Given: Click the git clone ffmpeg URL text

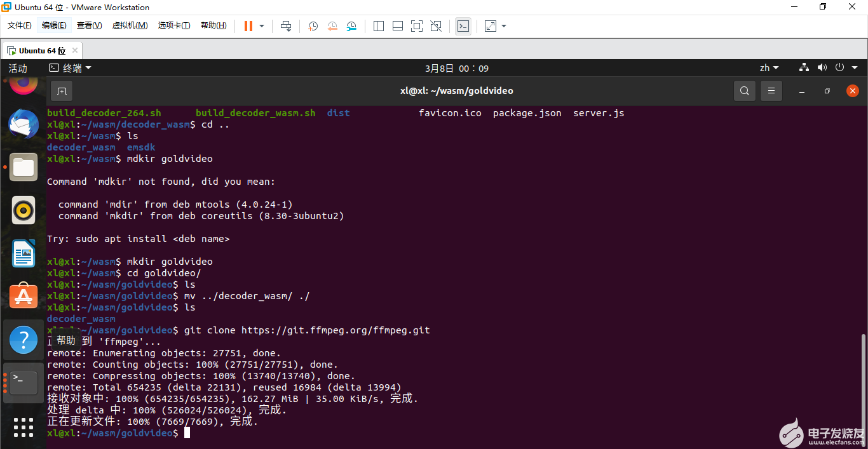Looking at the screenshot, I should [336, 330].
